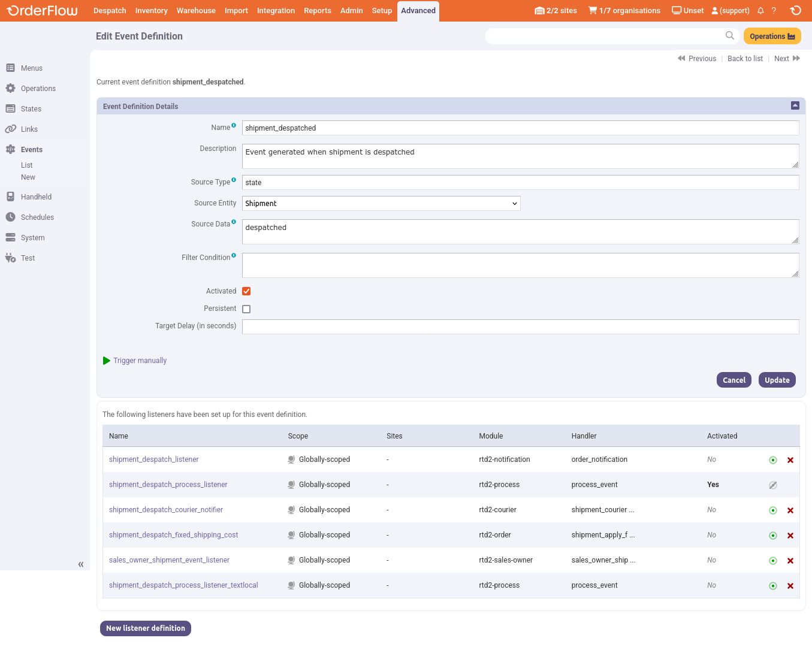Collapse the Event Definition Details panel
This screenshot has width=812, height=659.
[795, 105]
